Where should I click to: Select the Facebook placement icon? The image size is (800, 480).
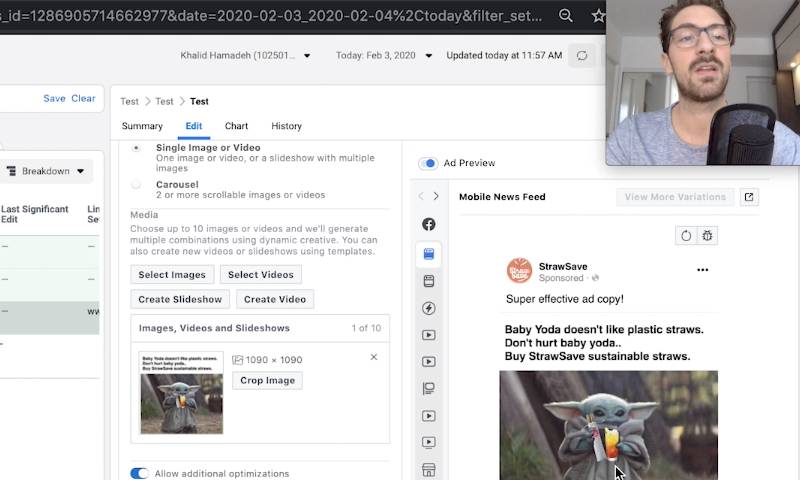click(429, 224)
